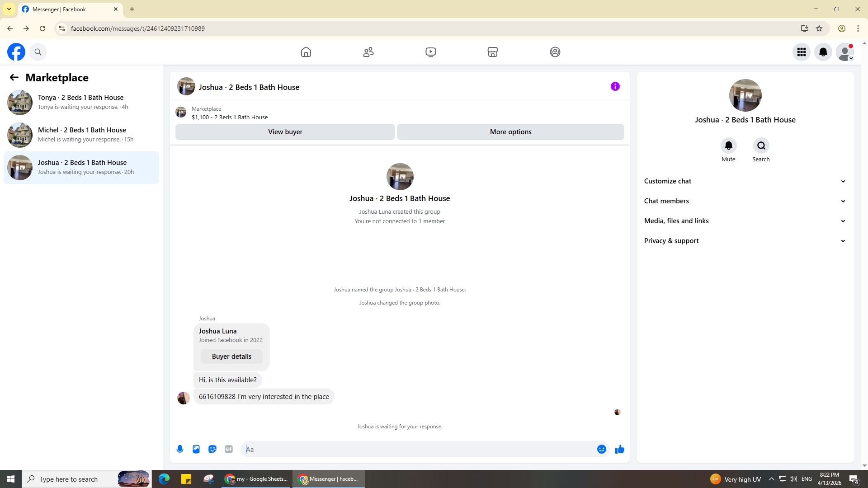
Task: Switch to the my - Google Sheets window
Action: pos(257,479)
